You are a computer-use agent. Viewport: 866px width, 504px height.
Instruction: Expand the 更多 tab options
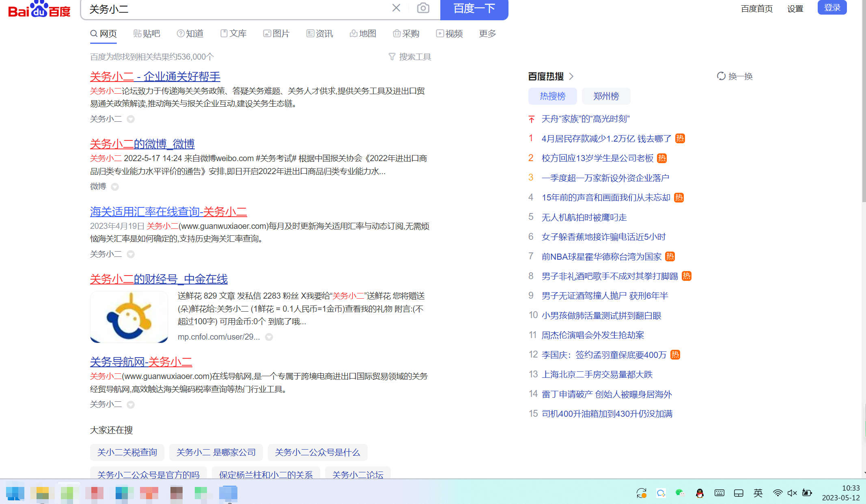pyautogui.click(x=487, y=34)
